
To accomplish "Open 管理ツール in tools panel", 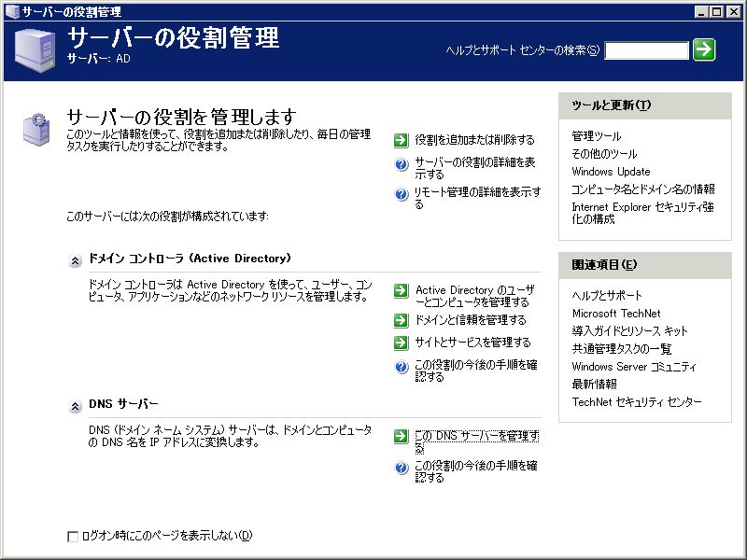I will tap(597, 136).
